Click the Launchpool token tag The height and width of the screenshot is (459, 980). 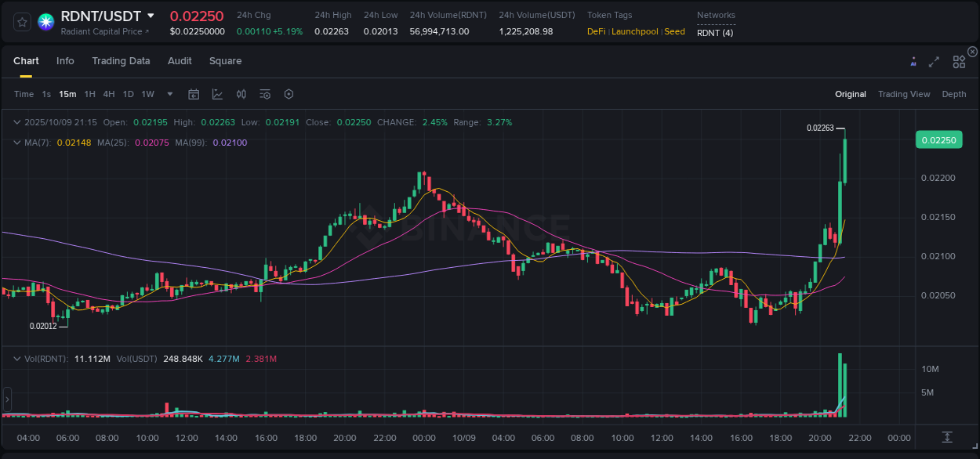[x=637, y=31]
